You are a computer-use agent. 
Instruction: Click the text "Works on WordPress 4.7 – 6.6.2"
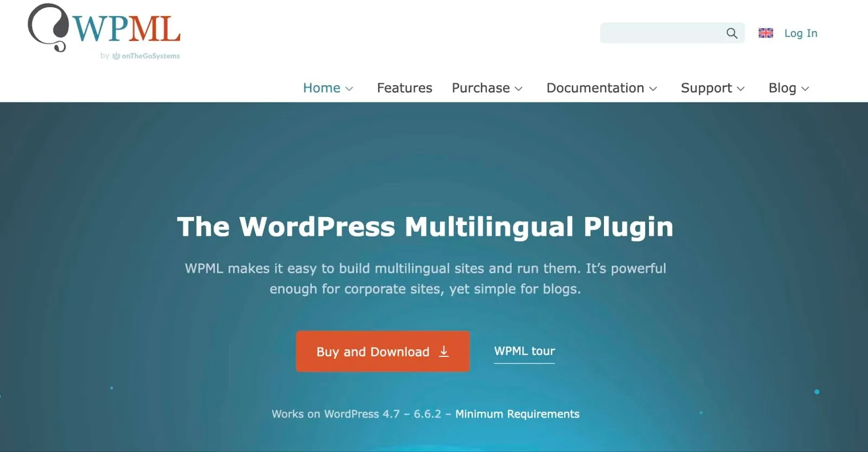pos(356,414)
